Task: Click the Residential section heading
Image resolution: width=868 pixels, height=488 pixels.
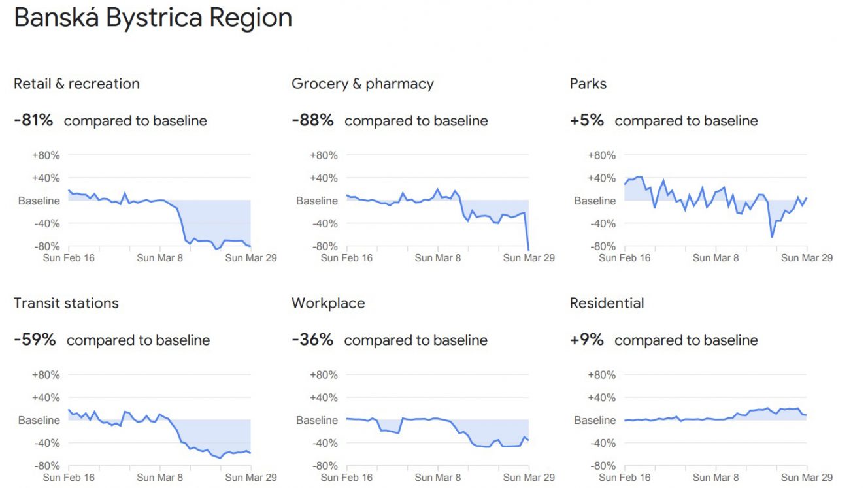Action: (607, 303)
